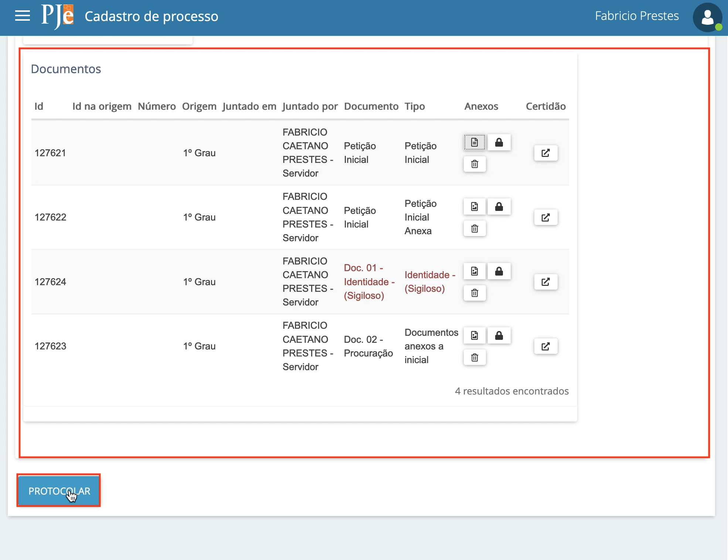
Task: Click 'Documentos anexos a inicial' type cell
Action: pos(431,346)
